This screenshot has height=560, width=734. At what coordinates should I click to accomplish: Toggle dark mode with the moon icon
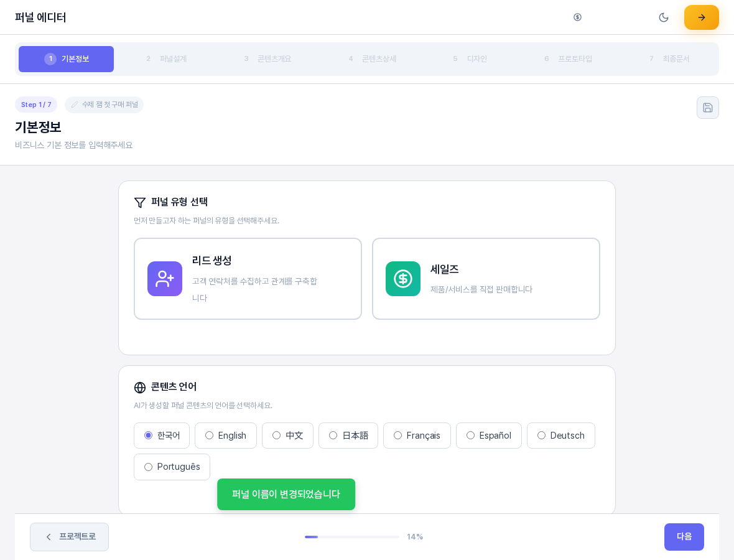click(x=663, y=18)
